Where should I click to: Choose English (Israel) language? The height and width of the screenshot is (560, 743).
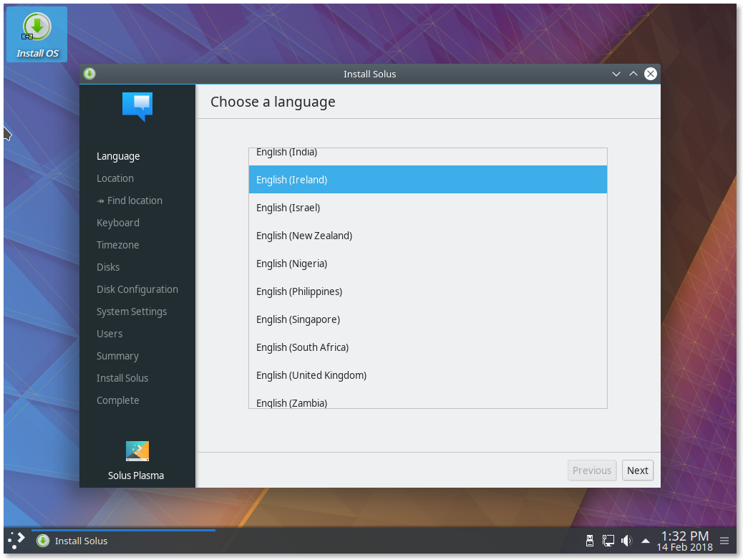427,208
